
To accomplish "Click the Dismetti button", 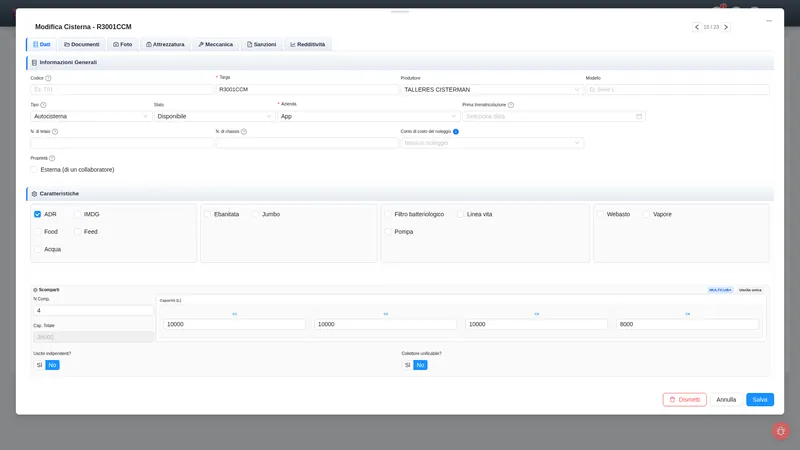I will coord(685,399).
